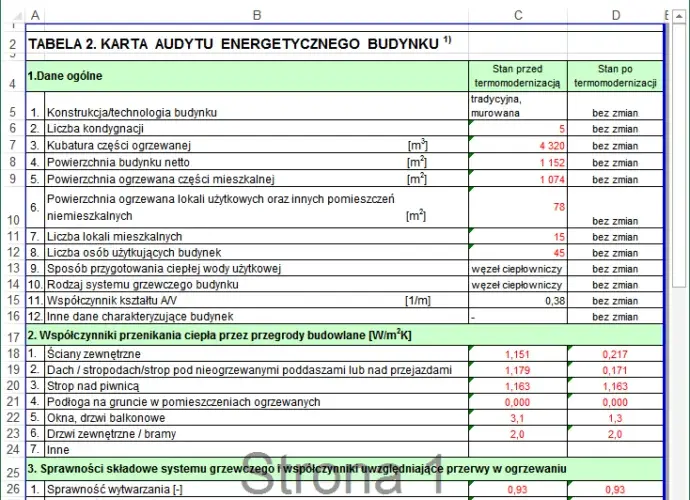690x500 pixels.
Task: Click 'Powierzchnia budynku netto' cell
Action: click(257, 162)
